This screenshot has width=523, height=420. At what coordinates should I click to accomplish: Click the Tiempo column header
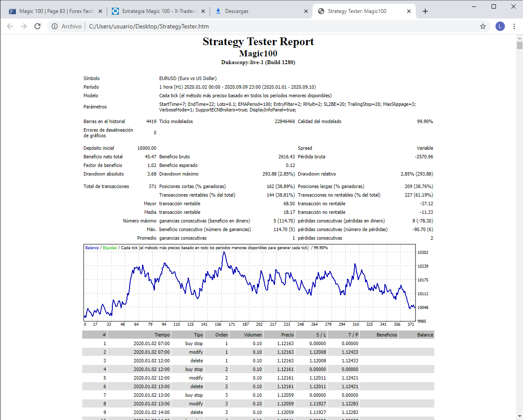coord(162,335)
